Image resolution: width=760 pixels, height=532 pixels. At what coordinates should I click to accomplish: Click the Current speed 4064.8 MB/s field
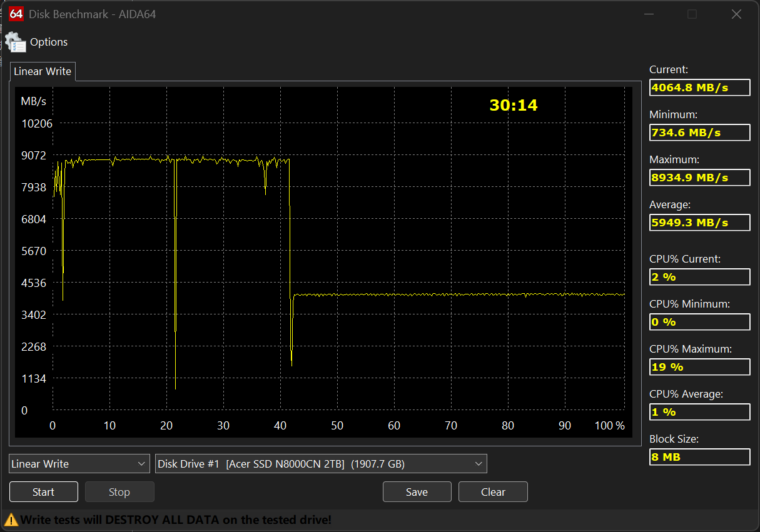point(699,88)
